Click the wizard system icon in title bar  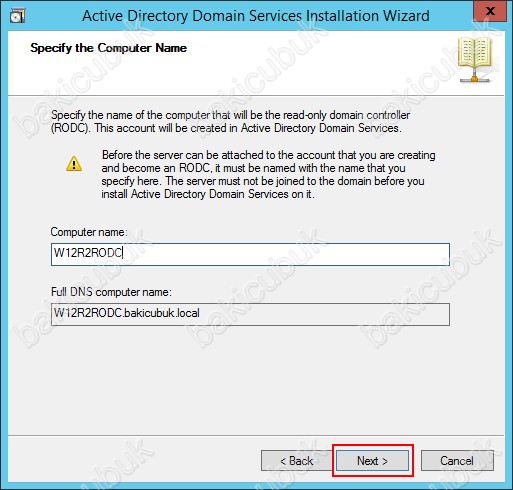[x=17, y=15]
